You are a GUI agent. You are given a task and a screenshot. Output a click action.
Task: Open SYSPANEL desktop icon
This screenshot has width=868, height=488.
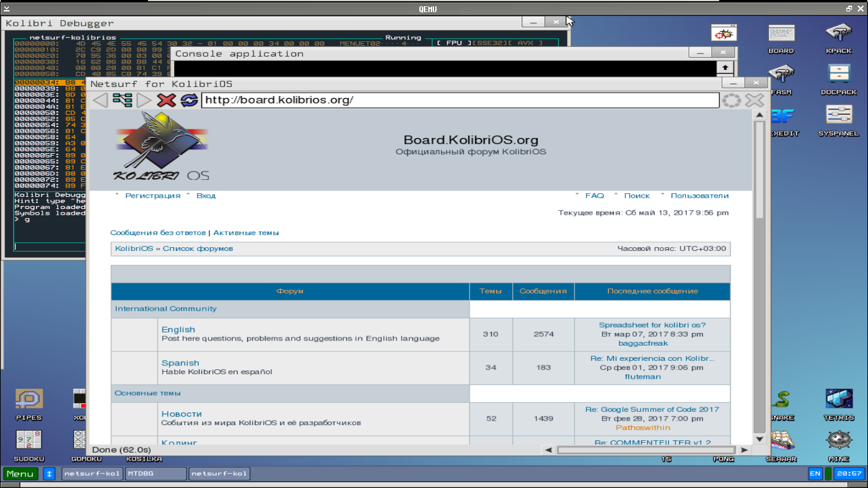click(x=839, y=118)
